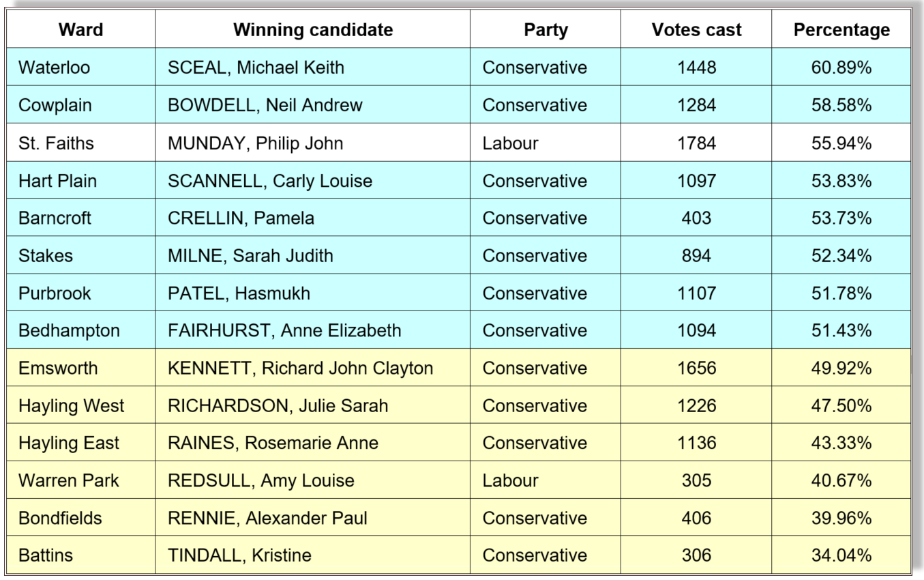
Task: Select Labour party cell for St. Faiths
Action: 510,143
